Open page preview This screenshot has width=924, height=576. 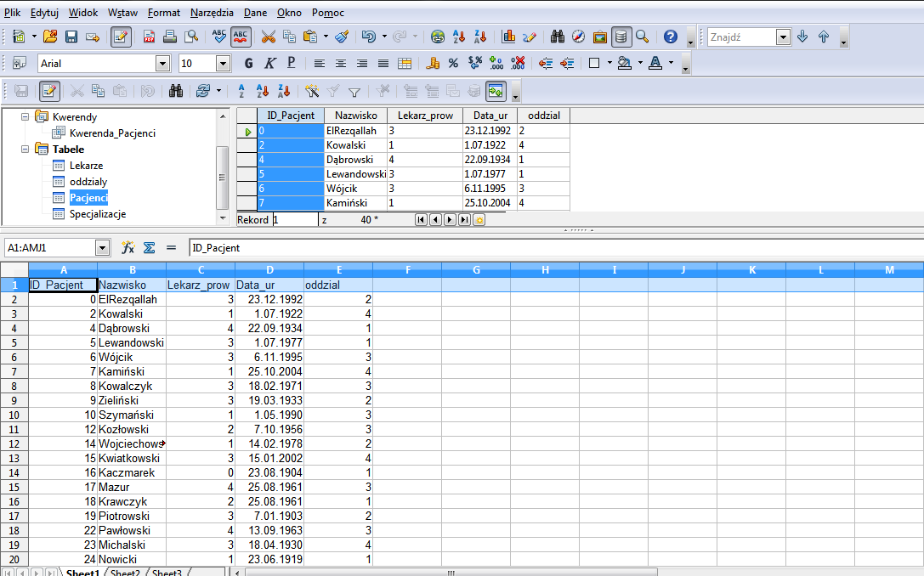191,37
